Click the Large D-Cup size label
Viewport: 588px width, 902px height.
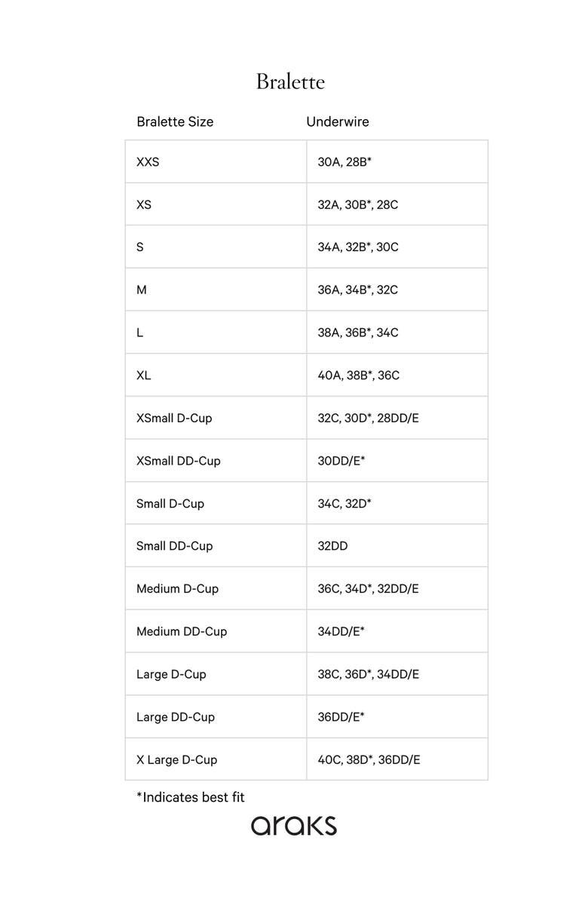171,674
